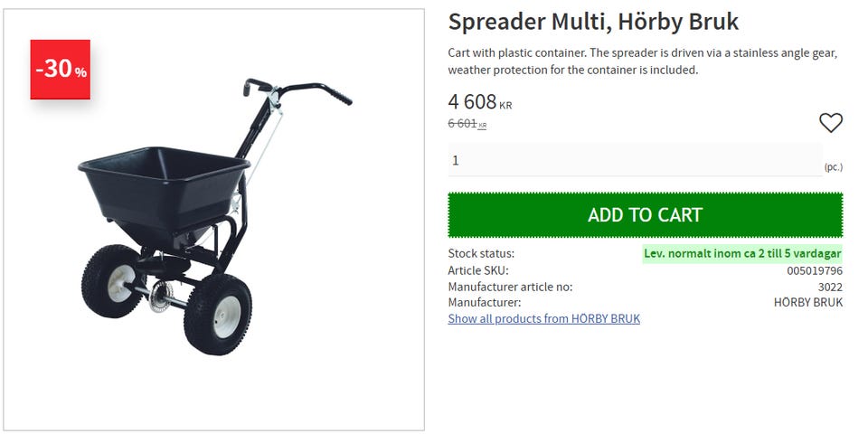Click the (pc.) unit label

click(x=833, y=167)
